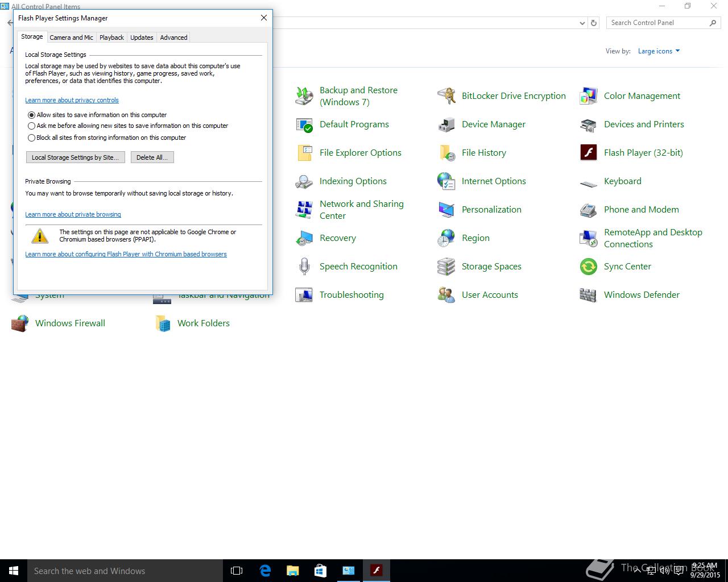This screenshot has width=728, height=582.
Task: Click the Device Manager icon
Action: [446, 124]
